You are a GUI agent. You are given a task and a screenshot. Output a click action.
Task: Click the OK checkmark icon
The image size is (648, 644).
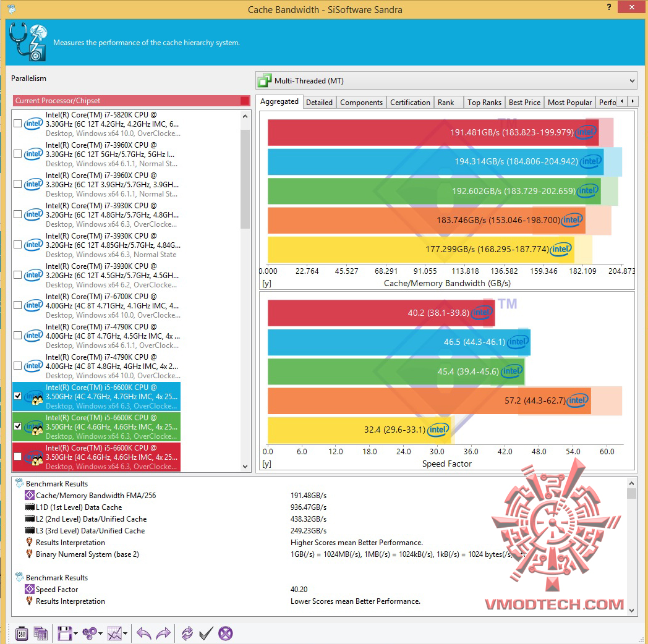206,633
